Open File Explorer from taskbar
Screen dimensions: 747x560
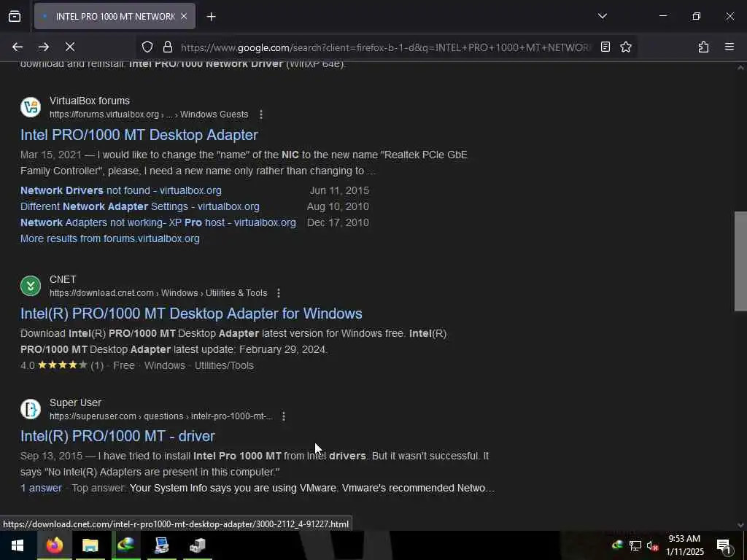point(90,545)
